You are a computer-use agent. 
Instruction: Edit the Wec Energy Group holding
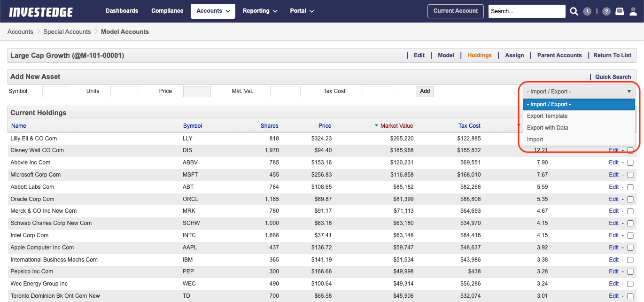[x=613, y=284]
